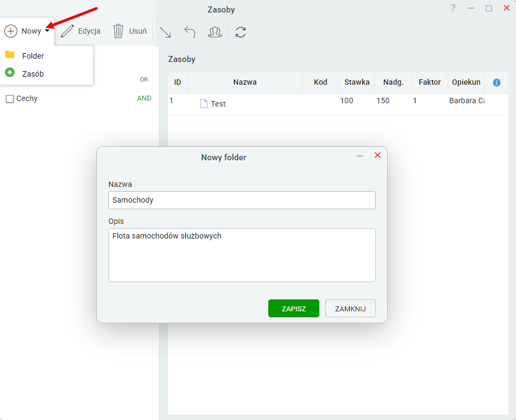Screen dimensions: 516x420
Task: Click the green plus Zasób icon
Action: click(x=10, y=72)
